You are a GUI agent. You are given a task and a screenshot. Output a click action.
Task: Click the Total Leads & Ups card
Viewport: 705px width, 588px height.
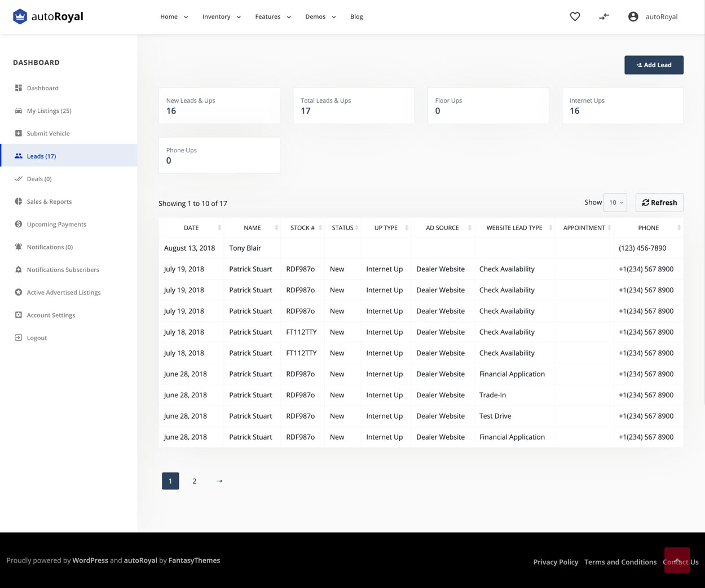coord(354,106)
